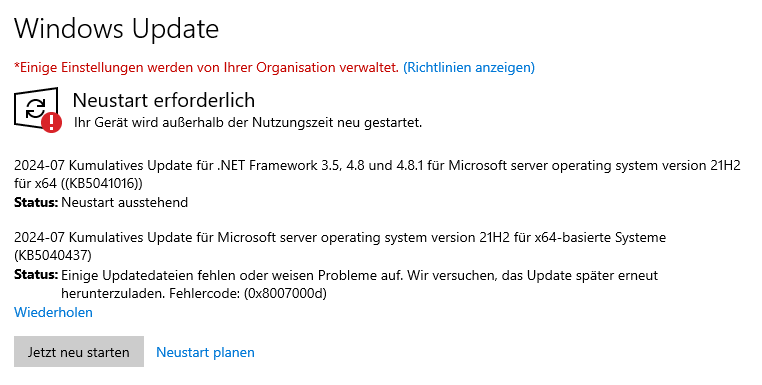The width and height of the screenshot is (762, 385).
Task: Click the 'Neustart ausstehend' status value
Action: point(124,202)
